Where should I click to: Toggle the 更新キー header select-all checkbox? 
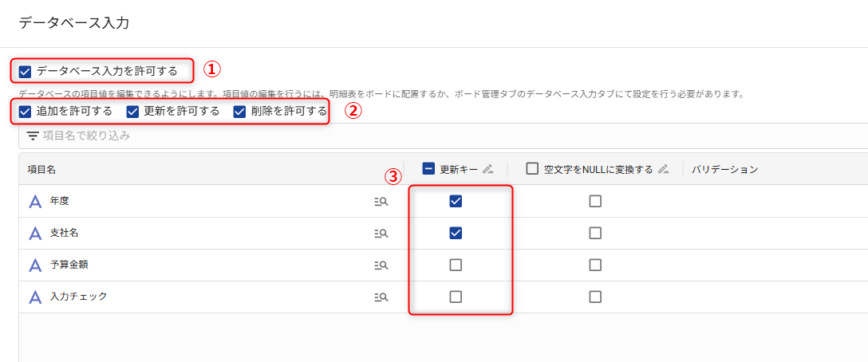[428, 169]
